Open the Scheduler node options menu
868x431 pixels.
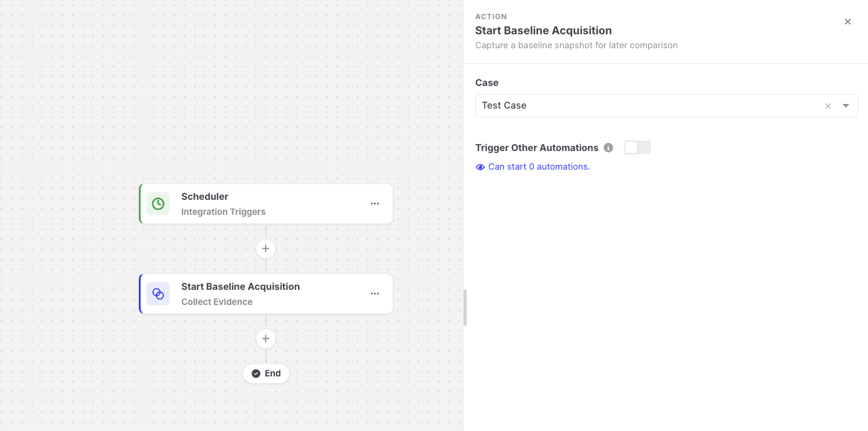tap(375, 204)
